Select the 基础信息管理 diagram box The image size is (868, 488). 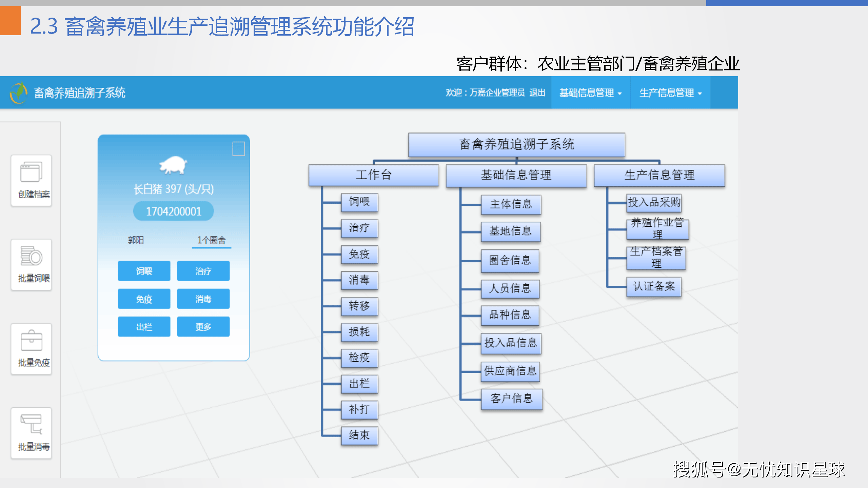pos(516,175)
